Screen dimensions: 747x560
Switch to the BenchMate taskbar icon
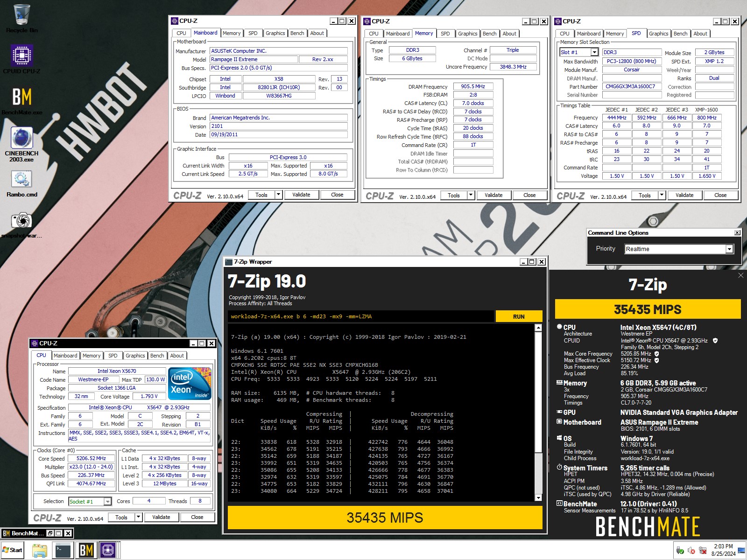pos(86,550)
